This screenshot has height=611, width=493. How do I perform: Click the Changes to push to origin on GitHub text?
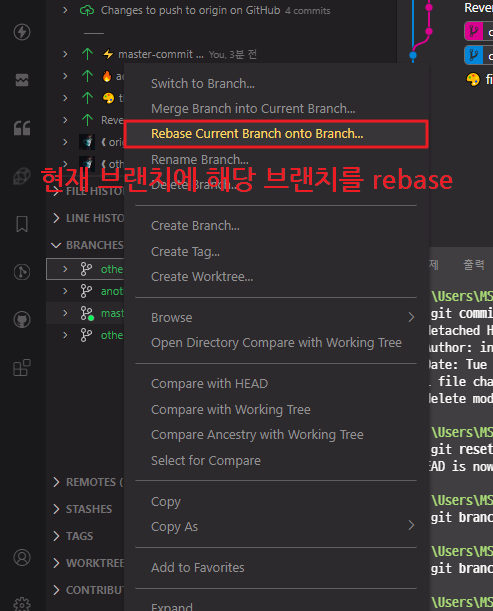[190, 11]
